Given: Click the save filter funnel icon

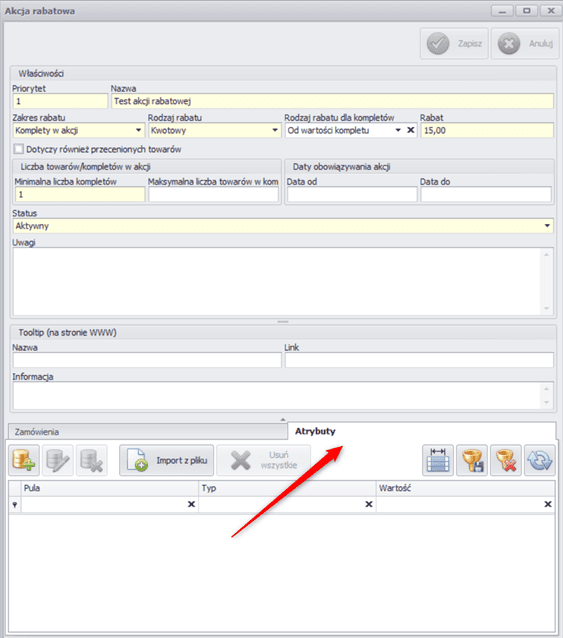Looking at the screenshot, I should [472, 460].
